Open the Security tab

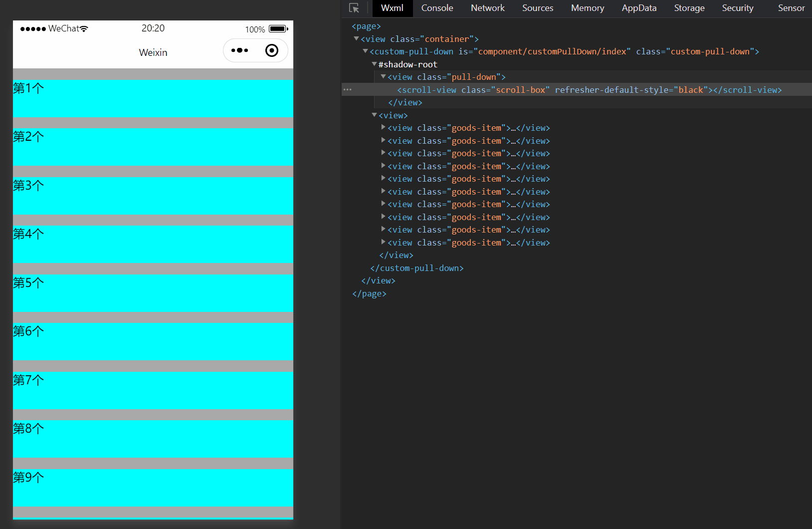738,8
